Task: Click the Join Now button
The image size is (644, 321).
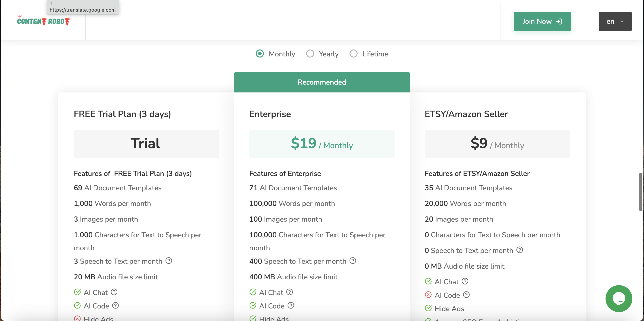Action: [x=542, y=21]
